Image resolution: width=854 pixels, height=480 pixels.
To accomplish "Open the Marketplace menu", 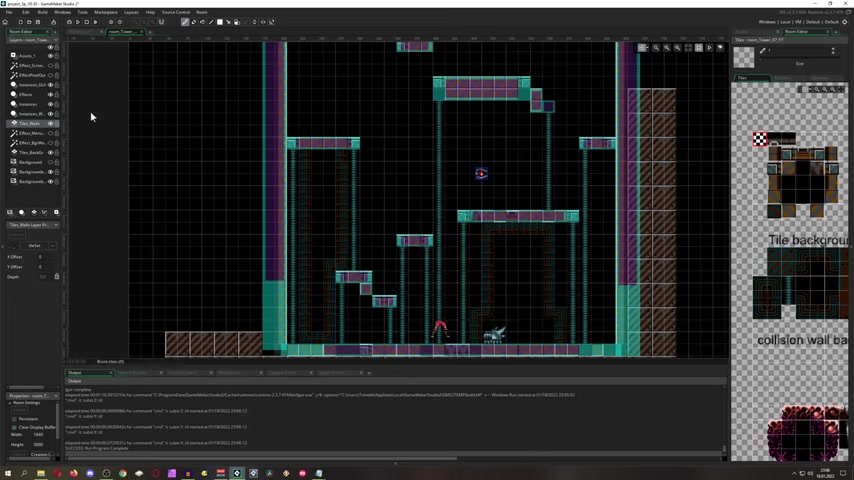I will (x=106, y=12).
